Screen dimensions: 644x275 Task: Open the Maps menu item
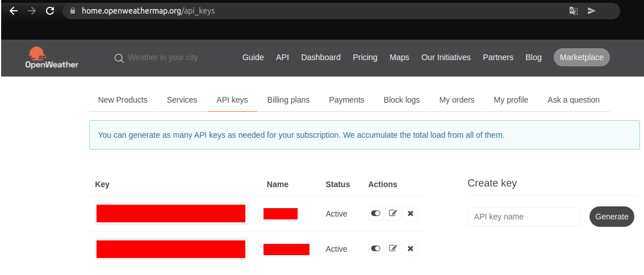(399, 57)
